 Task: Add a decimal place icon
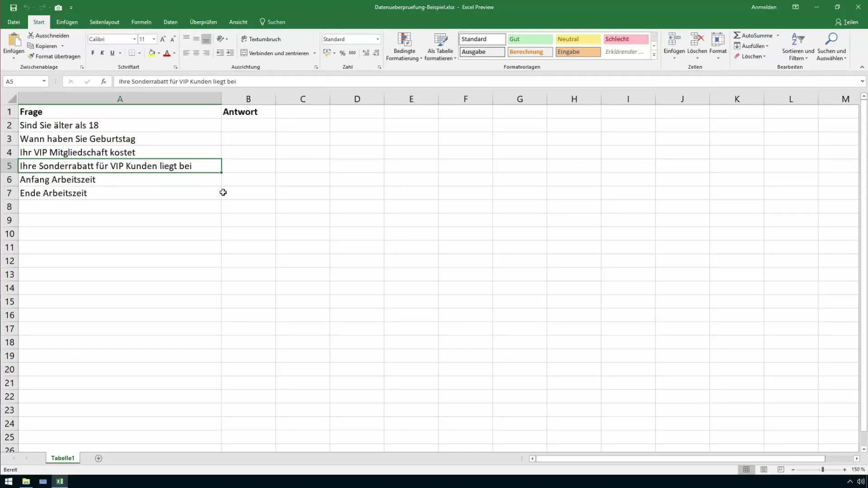[366, 53]
